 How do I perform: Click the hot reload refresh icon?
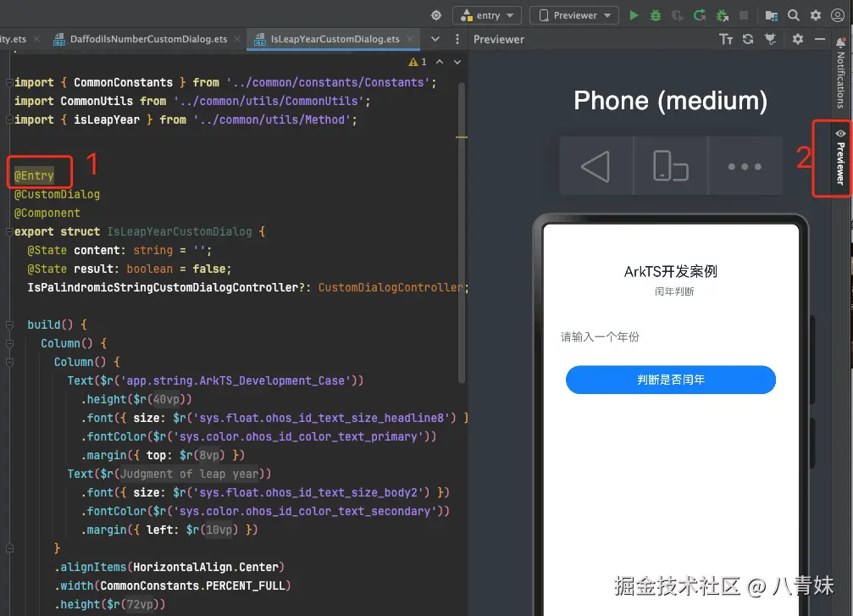pos(700,15)
